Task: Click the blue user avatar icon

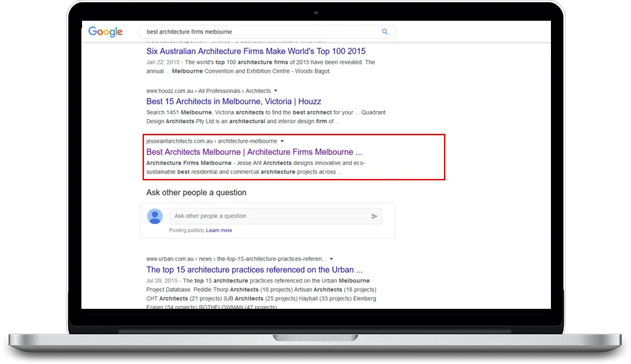Action: pos(155,216)
